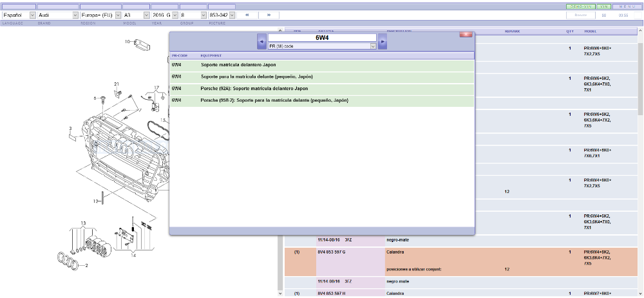The height and width of the screenshot is (298, 644).
Task: Open the Brand dropdown showing Audi
Action: (x=58, y=15)
